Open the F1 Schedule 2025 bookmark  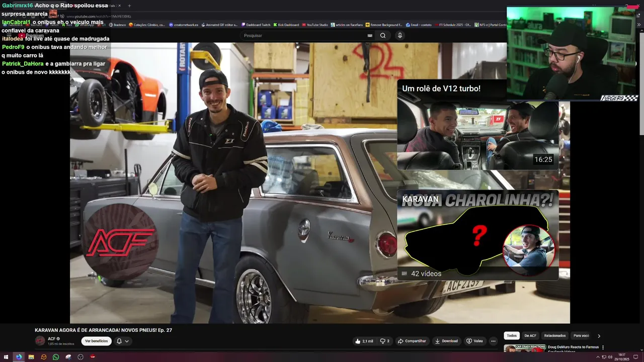point(452,25)
